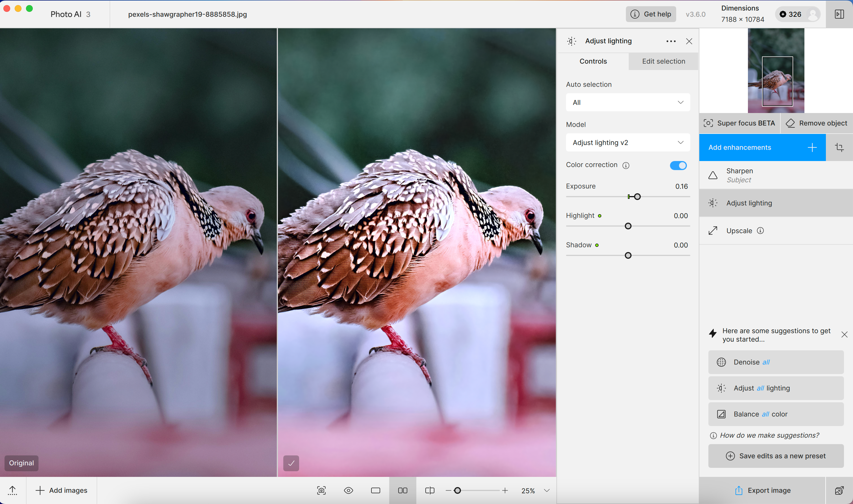This screenshot has width=853, height=504.
Task: Select the Controls tab
Action: coord(593,61)
